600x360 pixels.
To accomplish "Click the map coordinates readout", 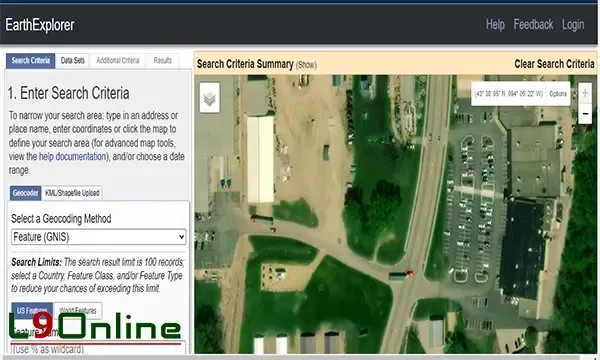I will click(509, 94).
